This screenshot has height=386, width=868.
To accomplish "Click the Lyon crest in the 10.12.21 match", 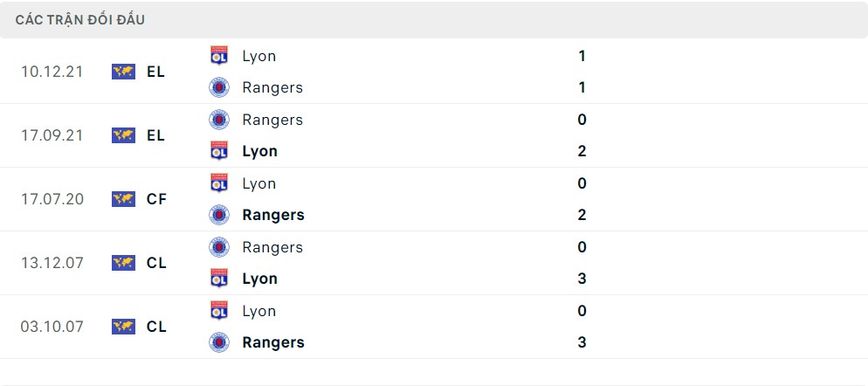I will pos(219,56).
